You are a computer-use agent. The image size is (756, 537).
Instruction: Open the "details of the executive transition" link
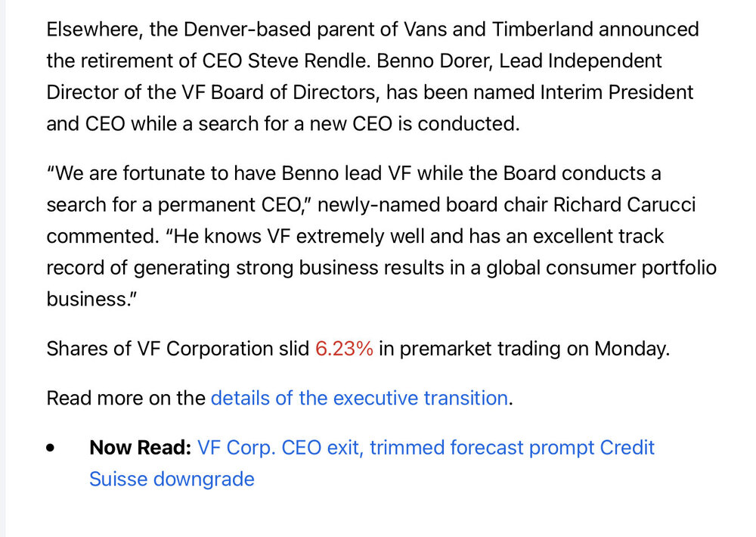coord(358,398)
